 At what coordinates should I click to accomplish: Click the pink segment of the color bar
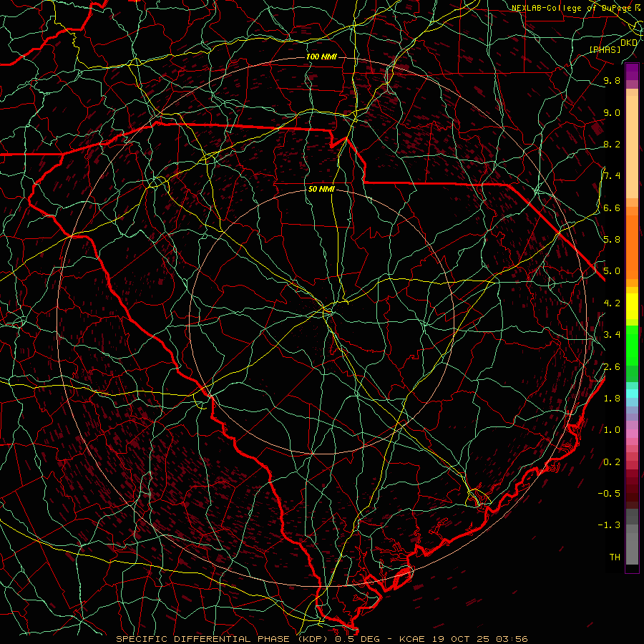632,434
